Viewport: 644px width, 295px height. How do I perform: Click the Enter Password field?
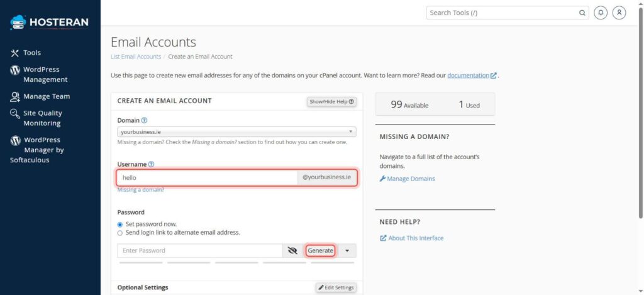(199, 250)
